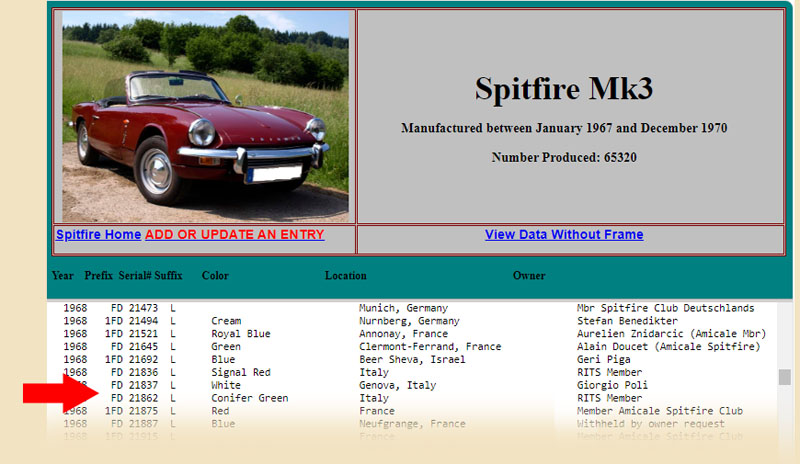Open the Spitfire Home link
Screen dimensions: 800x464
coord(98,235)
